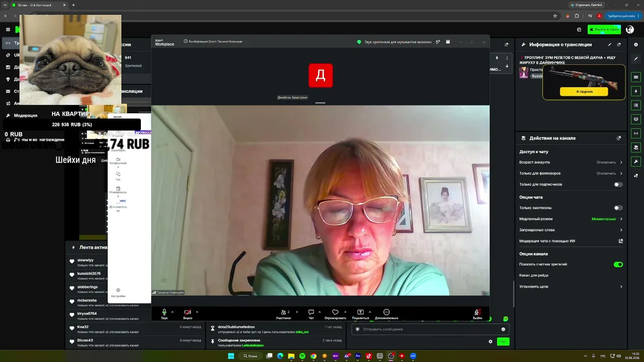Viewport: 644px width, 362px height.
Task: Click wrench icon in right sidebar
Action: [636, 162]
